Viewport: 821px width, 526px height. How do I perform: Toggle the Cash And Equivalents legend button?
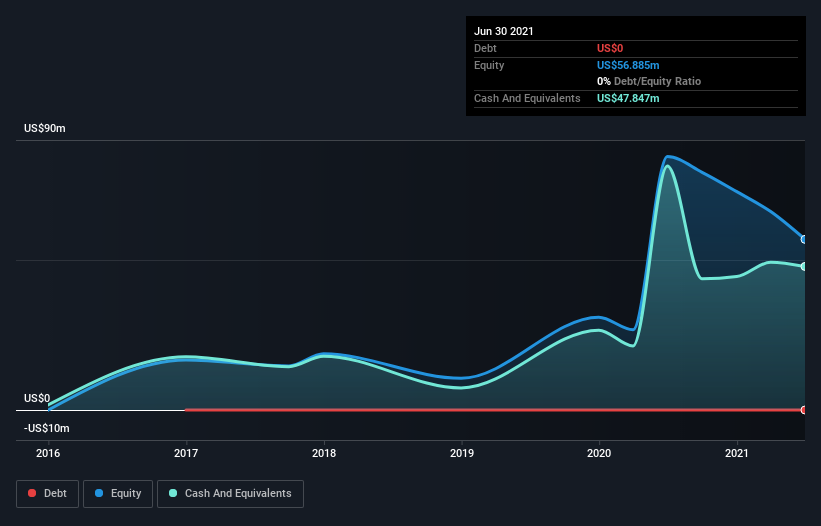tap(230, 494)
